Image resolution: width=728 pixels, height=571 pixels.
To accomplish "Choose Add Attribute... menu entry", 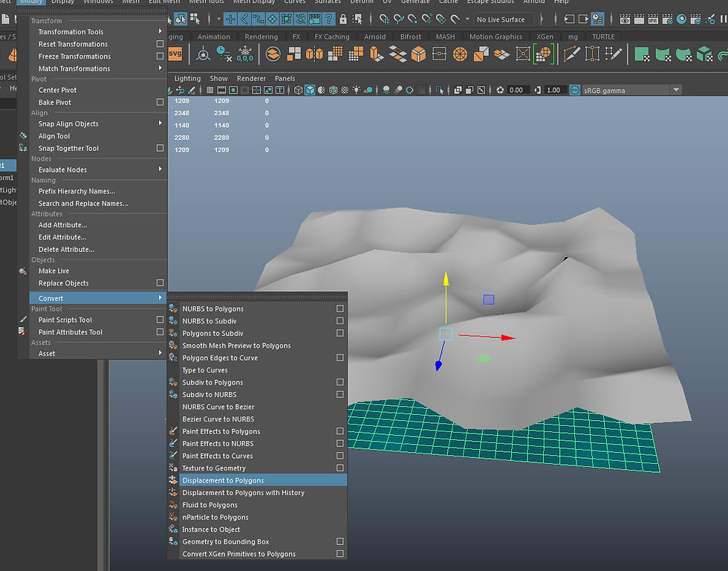I will pos(98,225).
